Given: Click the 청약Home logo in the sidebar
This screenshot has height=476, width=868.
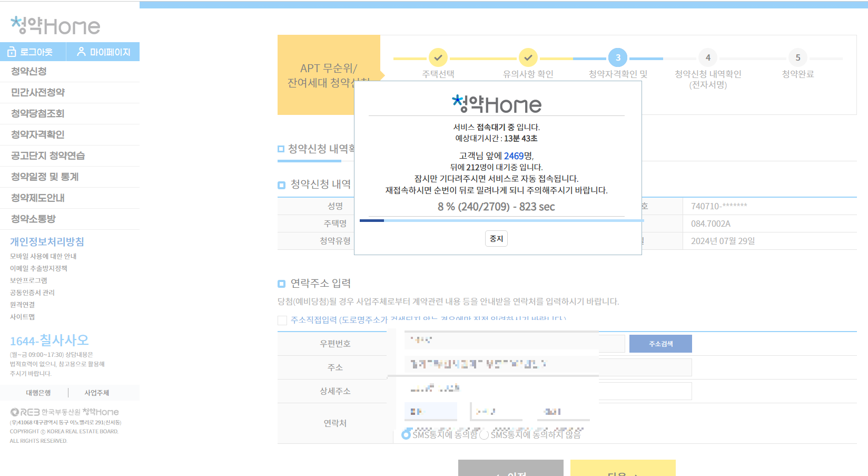Looking at the screenshot, I should click(55, 25).
